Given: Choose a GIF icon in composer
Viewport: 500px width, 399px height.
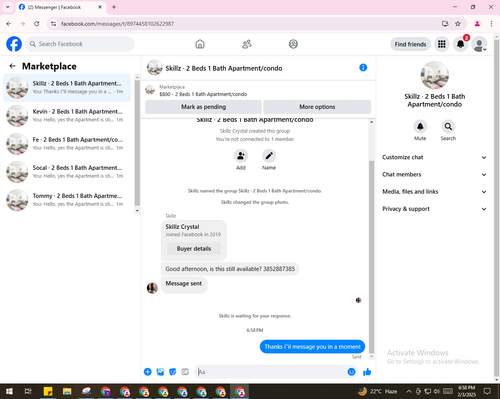Looking at the screenshot, I should click(185, 372).
